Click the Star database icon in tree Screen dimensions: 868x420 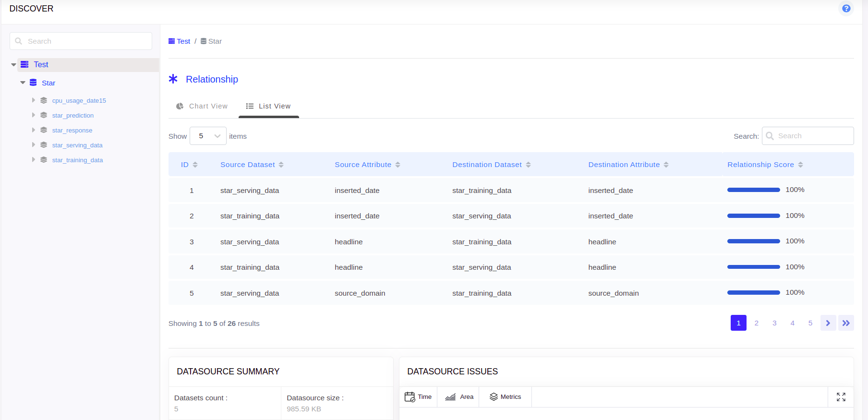[33, 83]
